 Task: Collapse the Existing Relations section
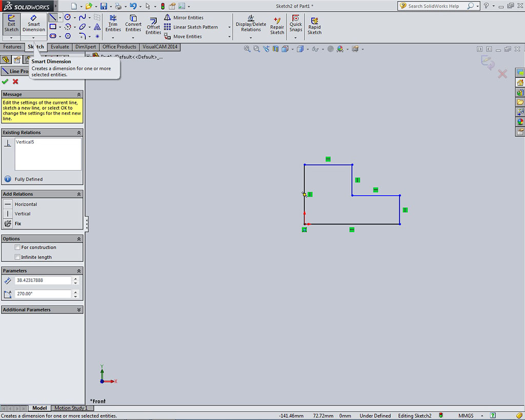(79, 132)
